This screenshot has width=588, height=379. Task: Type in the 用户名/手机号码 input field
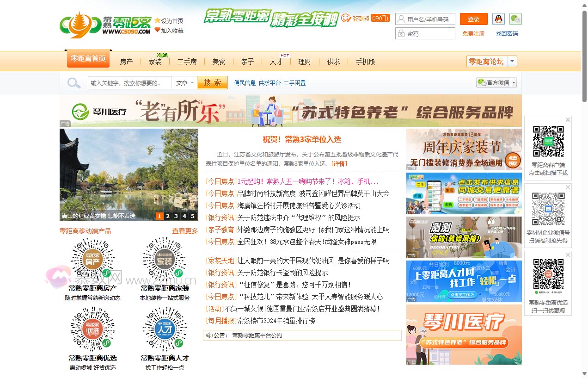pyautogui.click(x=428, y=19)
